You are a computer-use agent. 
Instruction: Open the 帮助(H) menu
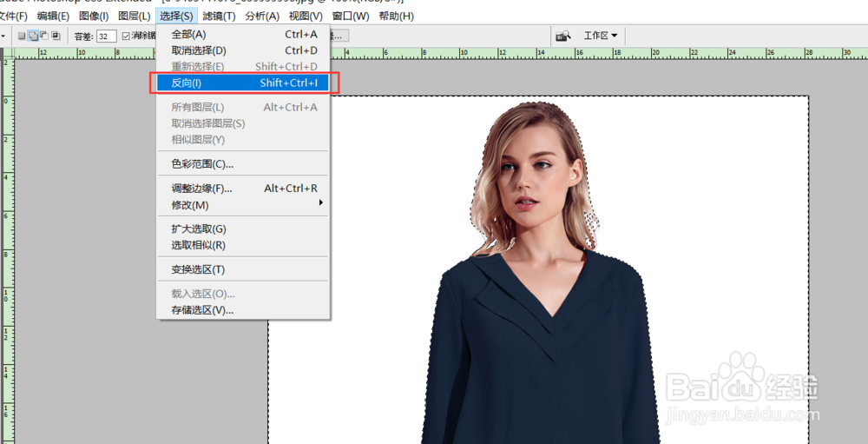click(x=396, y=17)
